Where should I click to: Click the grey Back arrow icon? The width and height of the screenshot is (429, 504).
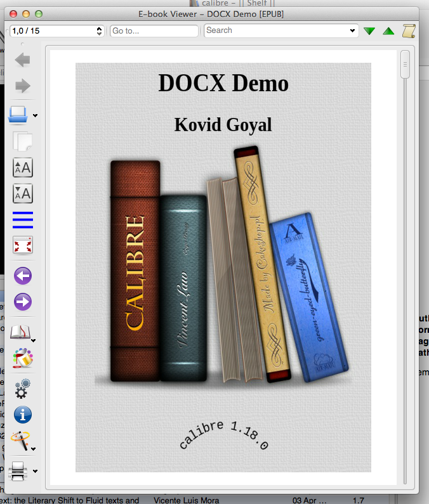click(x=22, y=60)
